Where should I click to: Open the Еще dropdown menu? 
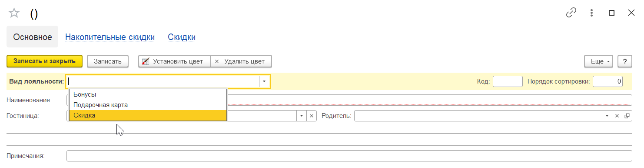599,61
